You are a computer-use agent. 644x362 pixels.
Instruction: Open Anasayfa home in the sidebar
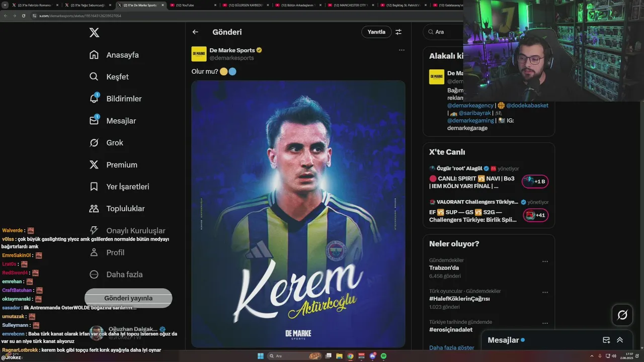click(114, 55)
